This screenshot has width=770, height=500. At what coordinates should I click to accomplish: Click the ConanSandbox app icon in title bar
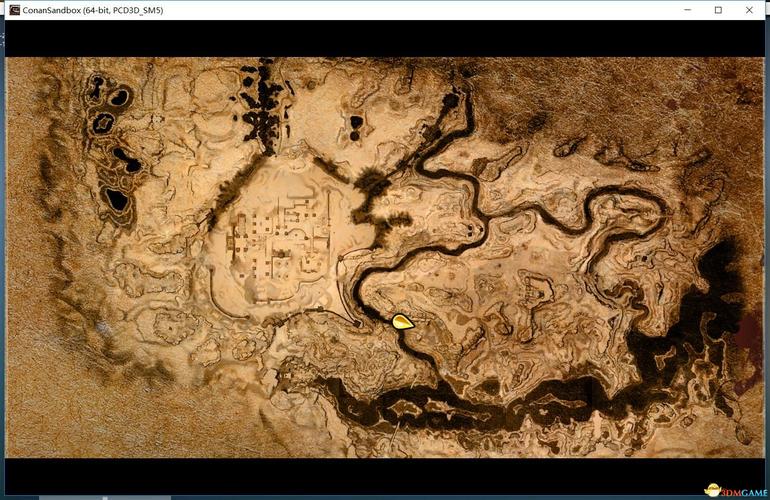click(x=15, y=10)
